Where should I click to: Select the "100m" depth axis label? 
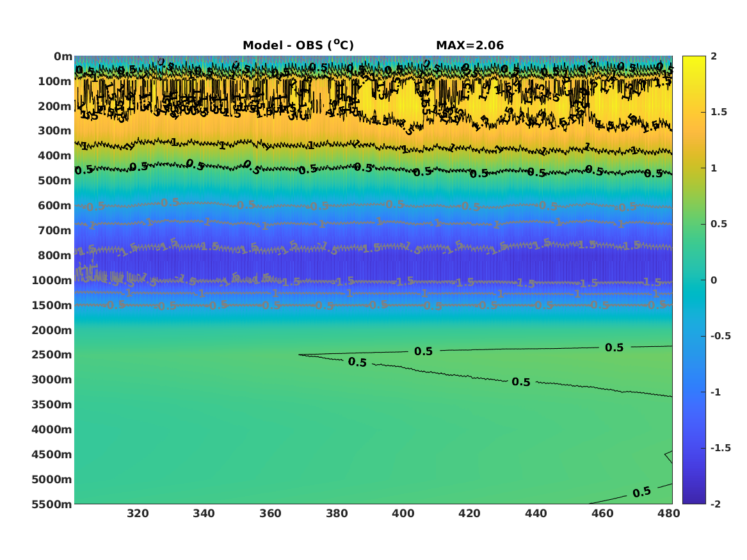point(55,81)
